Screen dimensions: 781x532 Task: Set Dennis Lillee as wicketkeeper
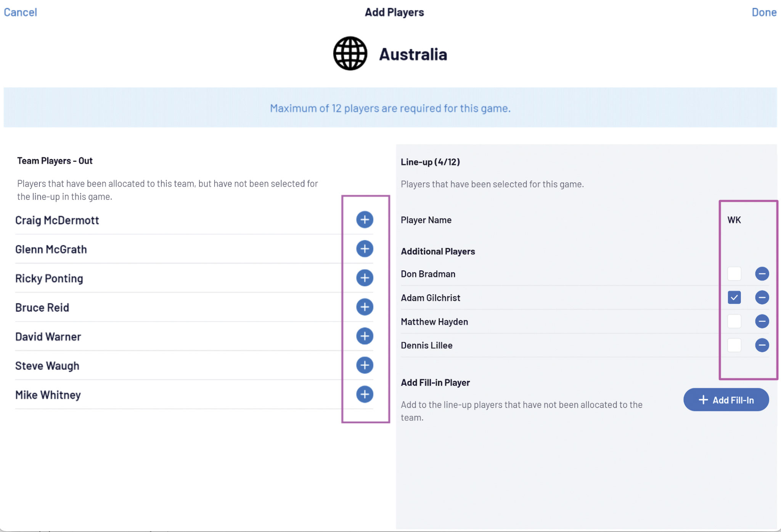click(734, 345)
